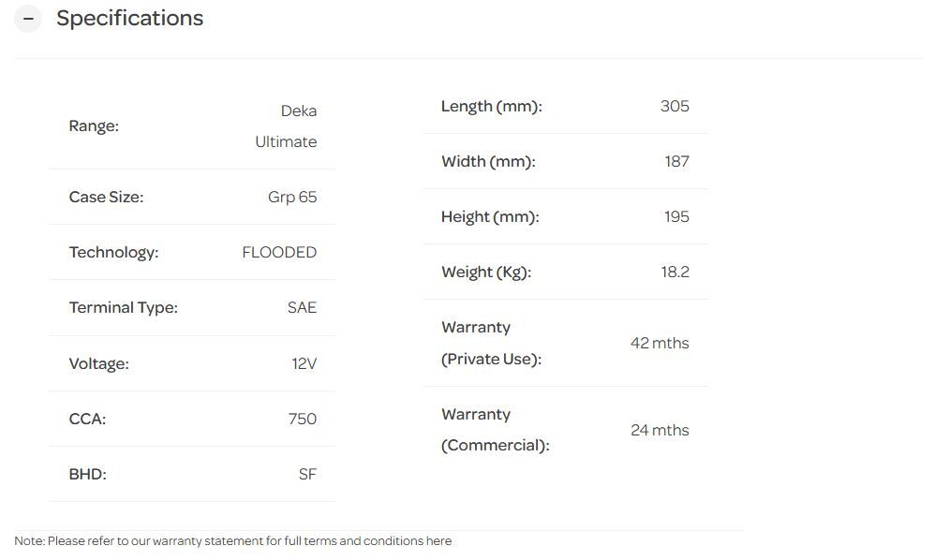Screen dimensions: 935x560
Task: Click the Grp 65 value
Action: pos(292,198)
